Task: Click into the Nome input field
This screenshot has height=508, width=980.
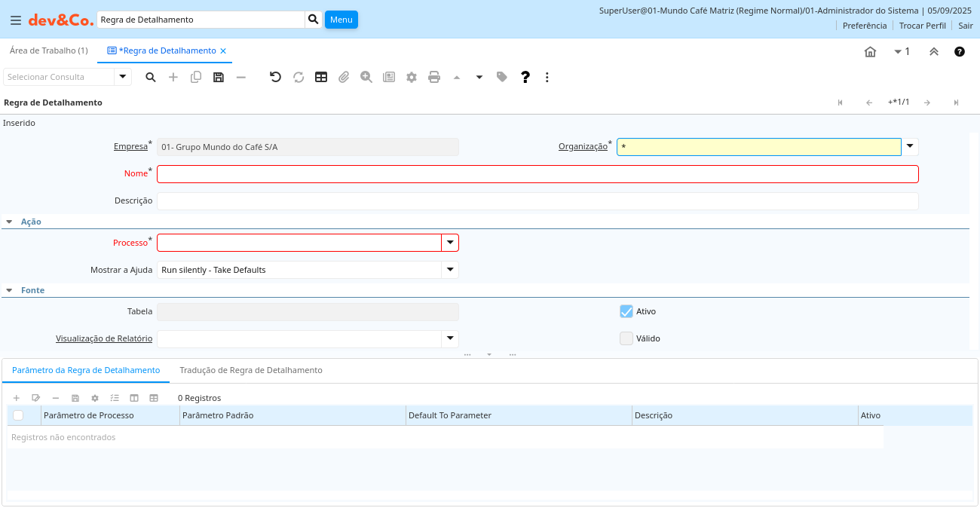Action: tap(537, 174)
